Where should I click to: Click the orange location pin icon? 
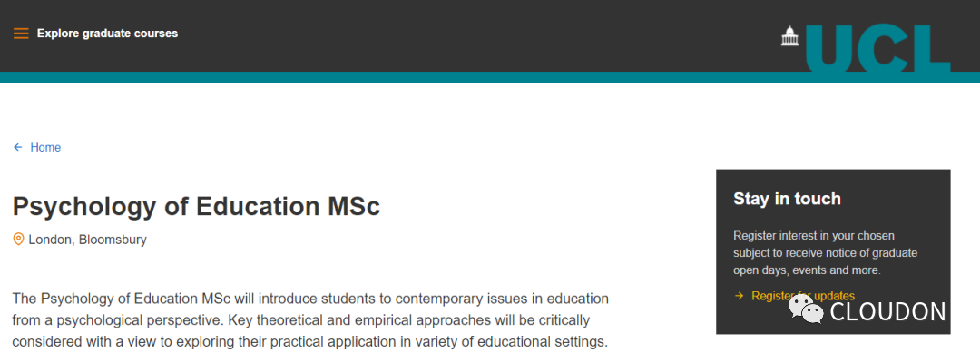19,240
